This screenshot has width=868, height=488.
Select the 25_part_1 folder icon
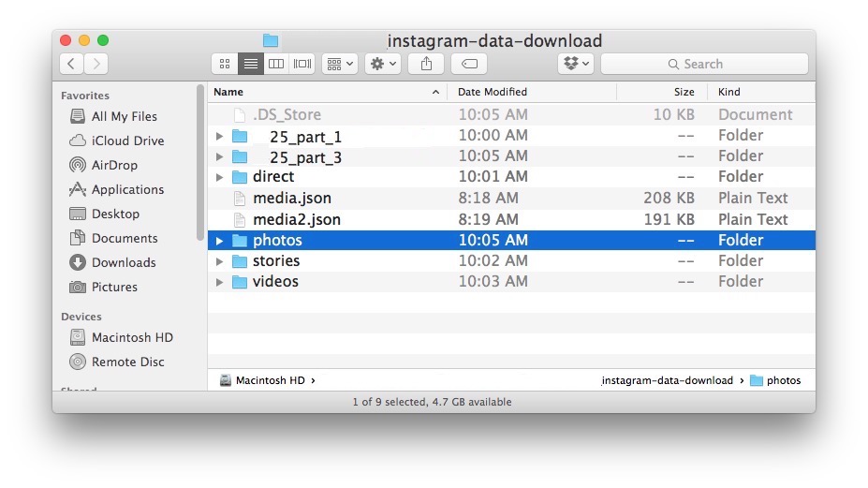pos(240,136)
